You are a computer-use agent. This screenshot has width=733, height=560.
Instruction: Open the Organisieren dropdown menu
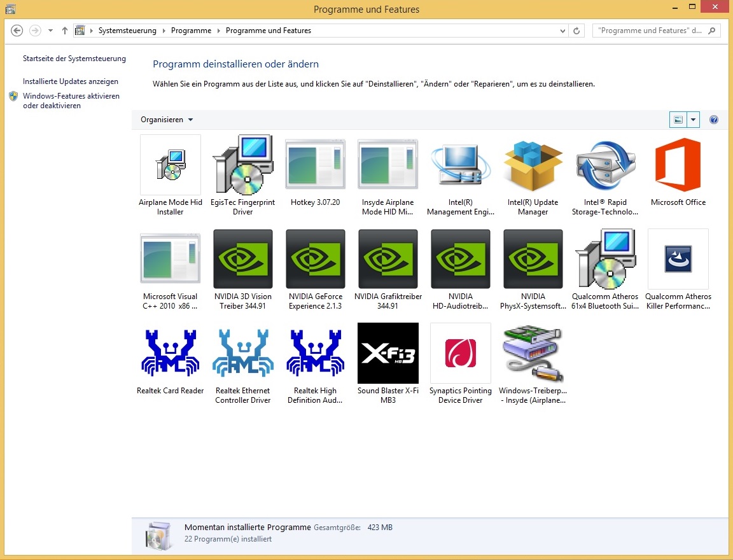click(x=167, y=120)
